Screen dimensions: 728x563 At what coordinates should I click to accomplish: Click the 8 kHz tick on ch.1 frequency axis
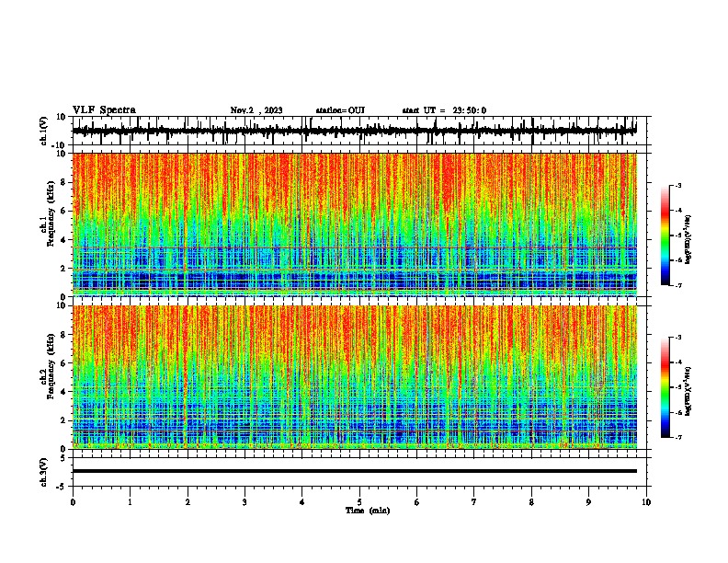click(63, 182)
